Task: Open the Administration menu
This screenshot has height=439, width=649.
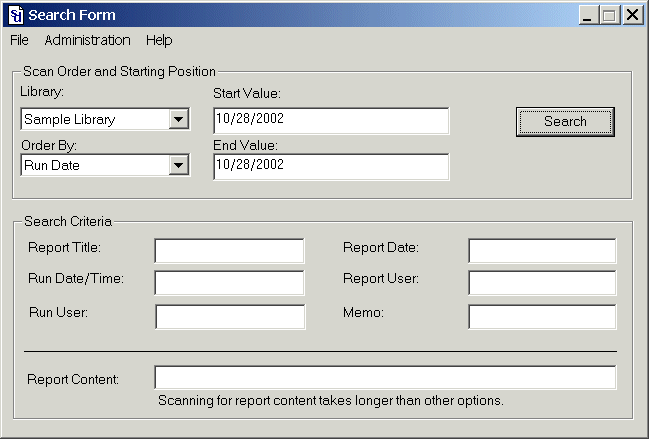Action: [87, 40]
